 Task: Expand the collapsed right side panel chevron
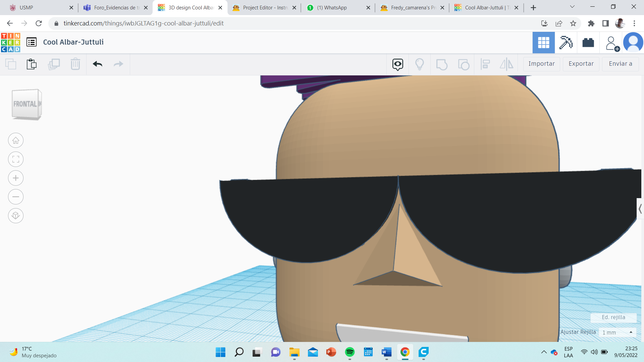tap(640, 209)
